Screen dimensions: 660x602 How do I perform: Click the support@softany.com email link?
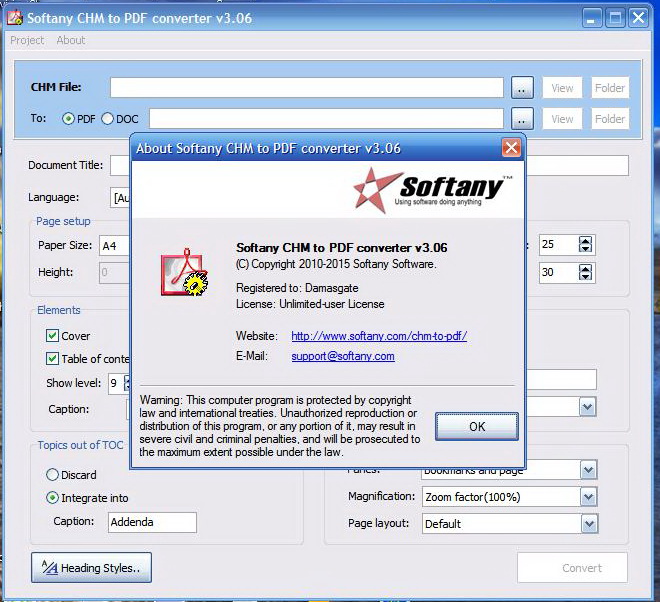pos(343,356)
